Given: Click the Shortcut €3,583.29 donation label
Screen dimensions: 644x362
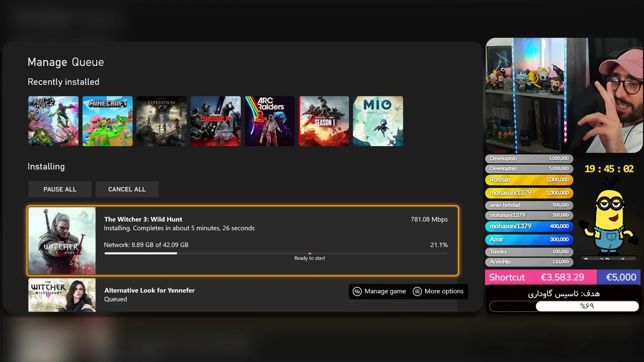Looking at the screenshot, I should click(x=541, y=277).
